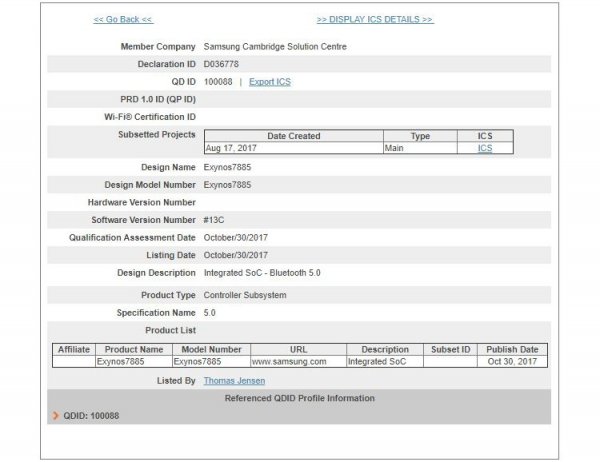Click the Main type cell
600x462 pixels.
tap(420, 148)
